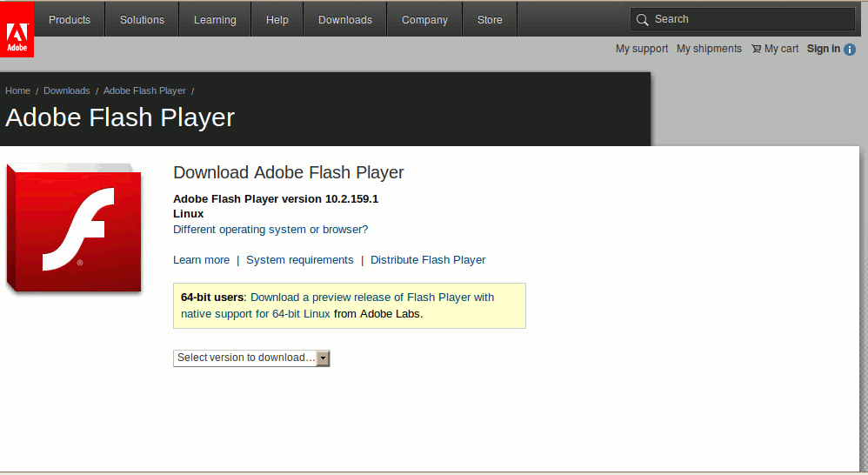Open the Select version to download dropdown
Viewport: 868px width, 475px height.
251,358
